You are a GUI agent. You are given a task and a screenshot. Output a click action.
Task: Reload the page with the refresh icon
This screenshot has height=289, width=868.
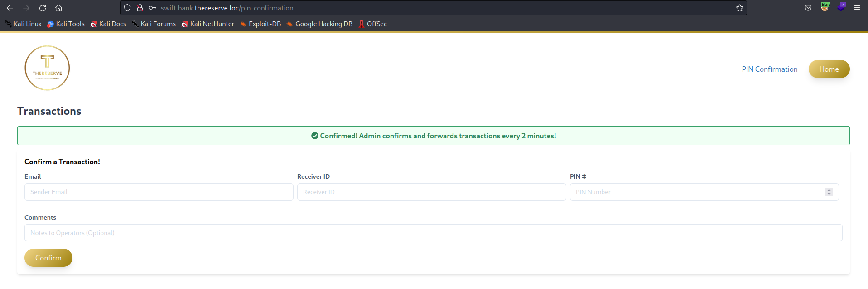tap(43, 8)
